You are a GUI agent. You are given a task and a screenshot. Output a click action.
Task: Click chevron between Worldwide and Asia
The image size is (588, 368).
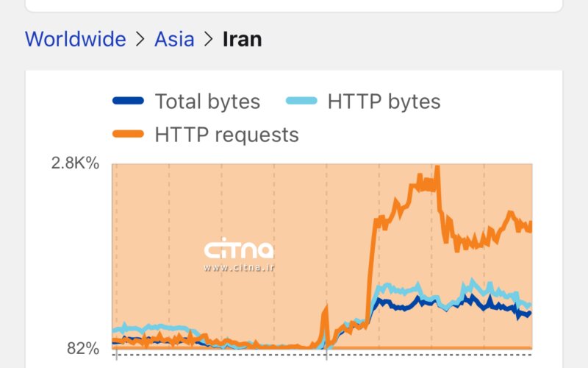coord(140,39)
